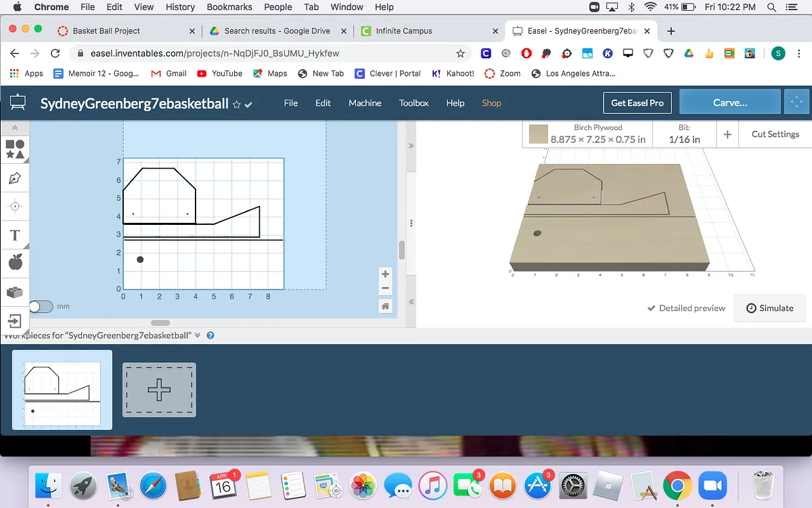The height and width of the screenshot is (508, 812).
Task: Open the Toolbox menu
Action: click(x=413, y=103)
